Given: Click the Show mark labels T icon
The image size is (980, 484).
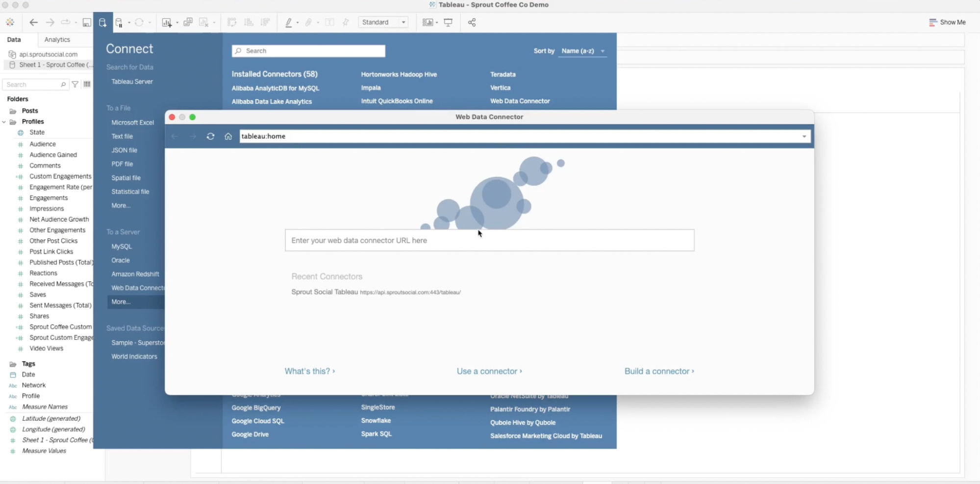Looking at the screenshot, I should 329,22.
